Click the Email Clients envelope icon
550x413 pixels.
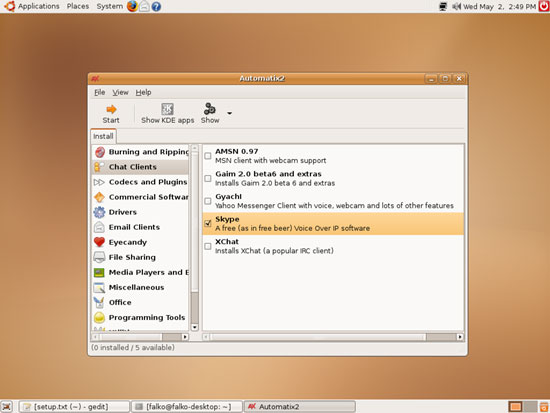point(99,227)
